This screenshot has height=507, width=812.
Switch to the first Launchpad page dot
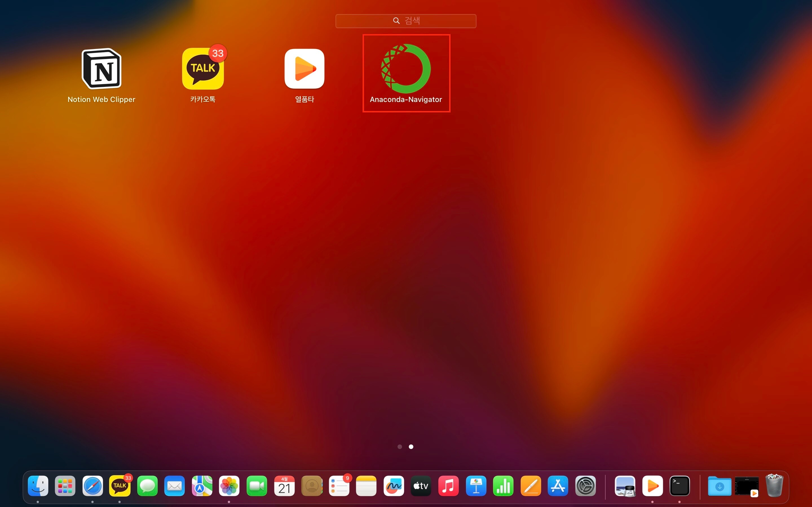(400, 447)
